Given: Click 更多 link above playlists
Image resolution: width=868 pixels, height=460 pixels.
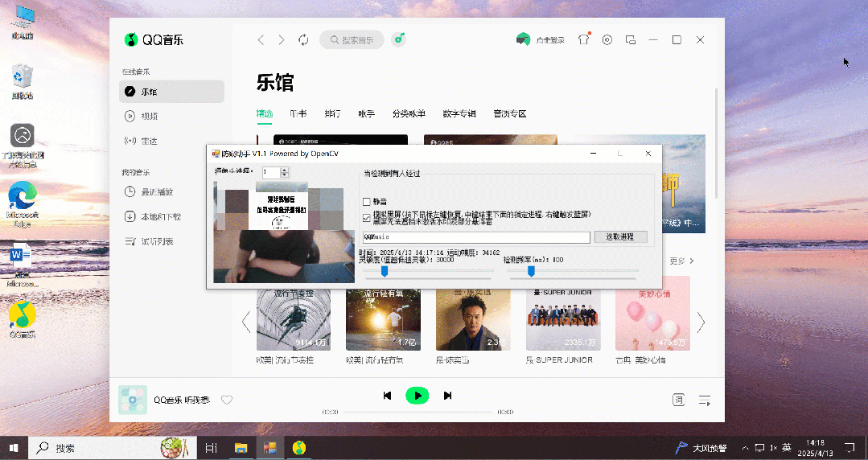Looking at the screenshot, I should tap(681, 261).
